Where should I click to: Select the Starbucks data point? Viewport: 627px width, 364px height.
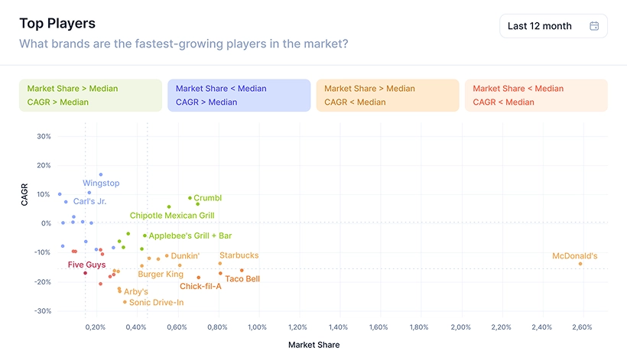point(219,264)
